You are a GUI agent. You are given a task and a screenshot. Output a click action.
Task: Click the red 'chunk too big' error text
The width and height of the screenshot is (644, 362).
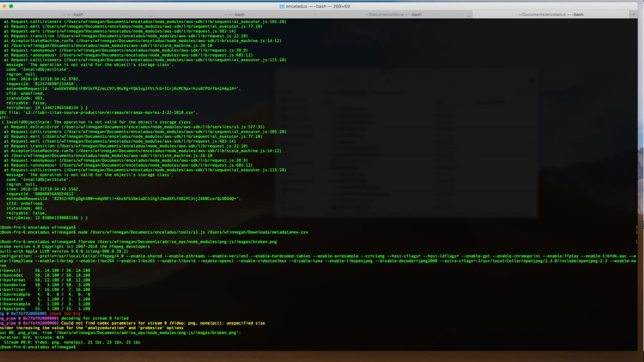64,314
